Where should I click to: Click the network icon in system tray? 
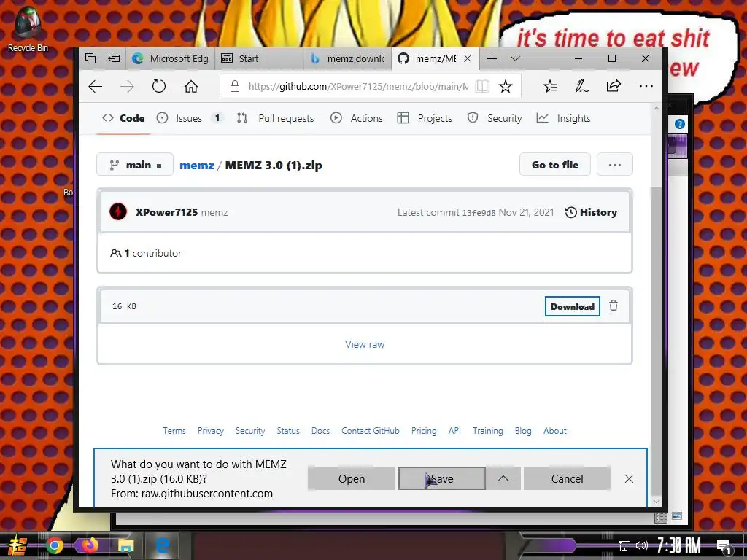coord(624,545)
